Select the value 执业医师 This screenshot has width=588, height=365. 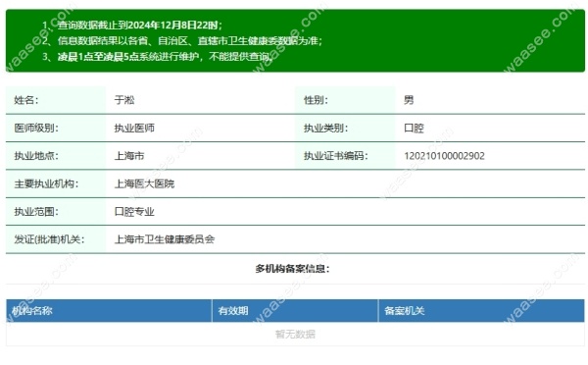pyautogui.click(x=134, y=129)
